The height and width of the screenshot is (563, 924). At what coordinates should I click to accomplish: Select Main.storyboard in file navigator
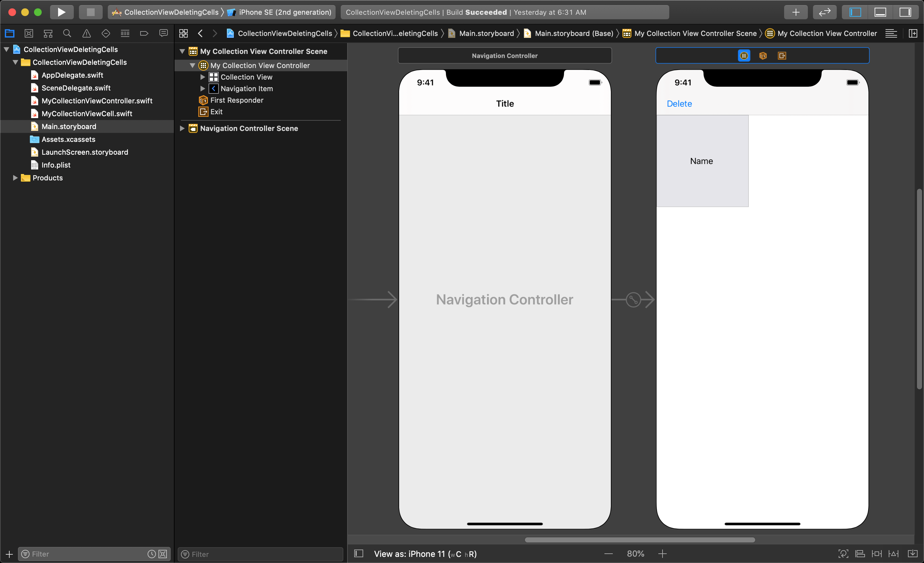click(69, 126)
